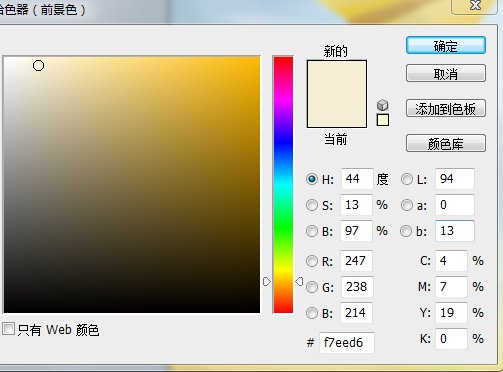503x372 pixels.
Task: Select the R red radio button
Action: pyautogui.click(x=312, y=261)
